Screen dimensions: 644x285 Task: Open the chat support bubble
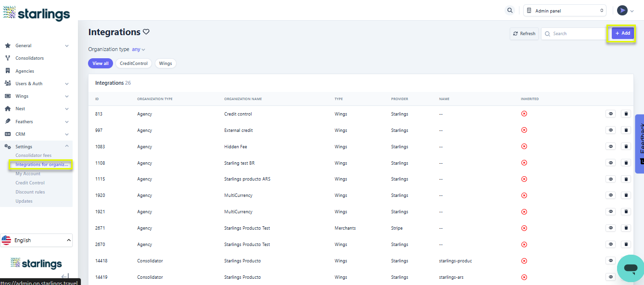pos(630,268)
